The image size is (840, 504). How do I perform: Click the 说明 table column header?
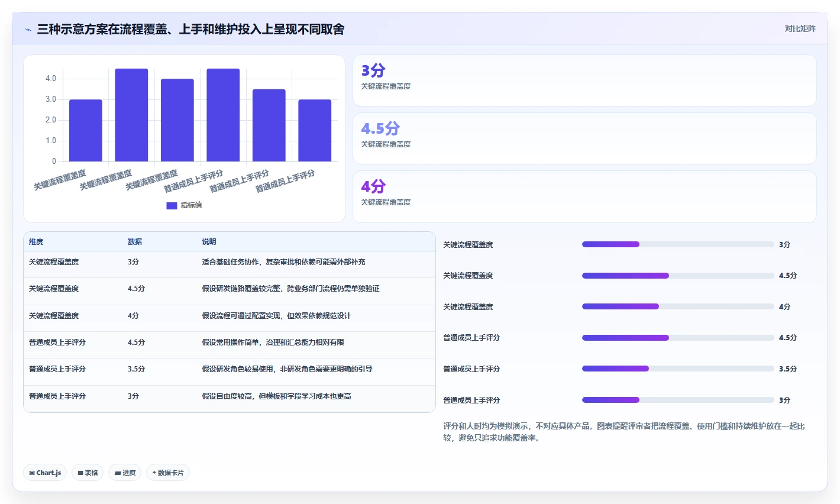pos(209,241)
